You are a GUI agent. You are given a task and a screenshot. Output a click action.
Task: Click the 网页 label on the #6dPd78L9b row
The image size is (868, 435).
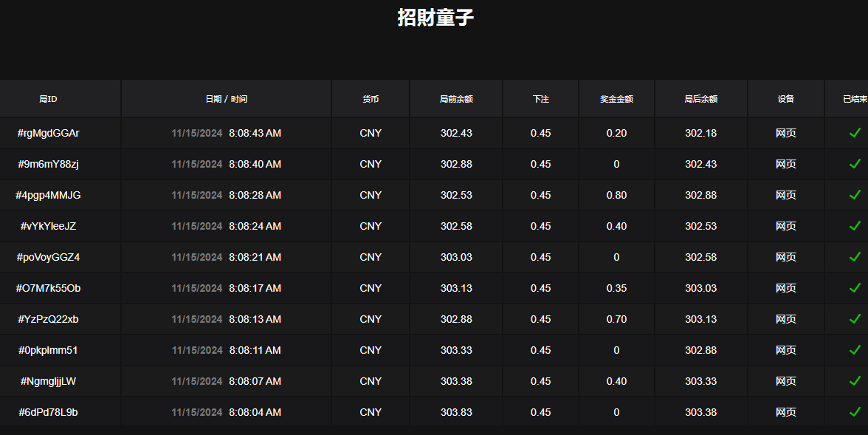[x=786, y=412]
